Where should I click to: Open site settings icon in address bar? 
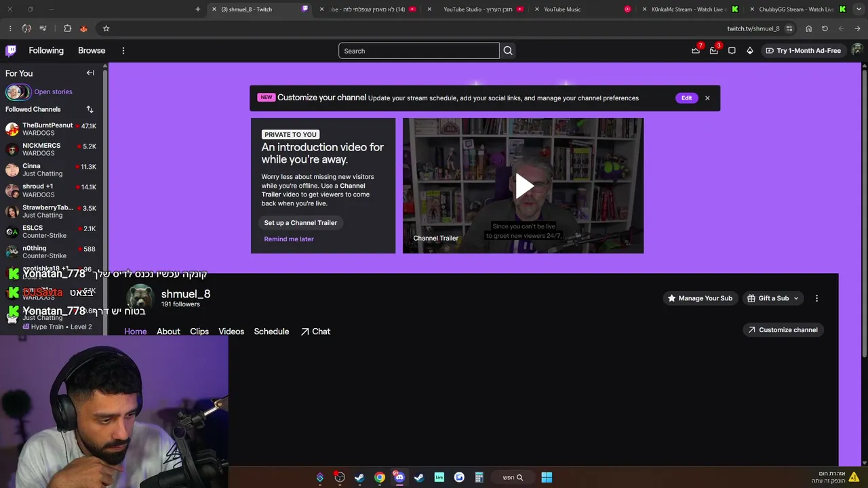789,28
